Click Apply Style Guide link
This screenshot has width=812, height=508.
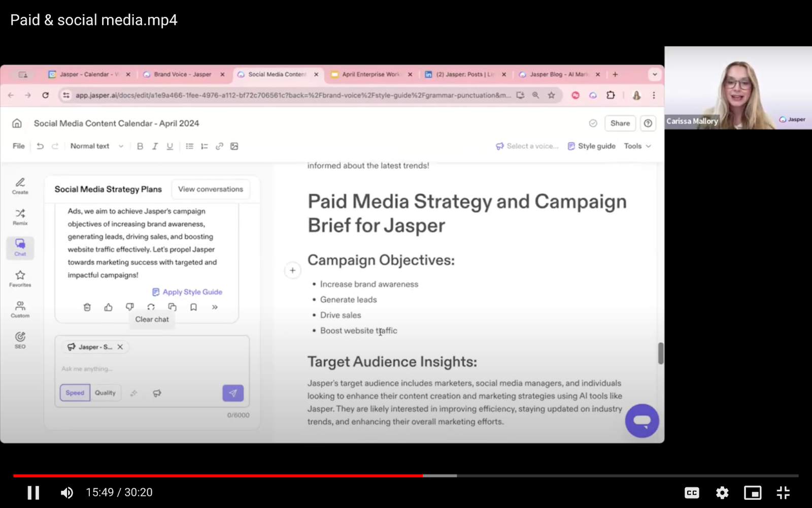pos(187,292)
